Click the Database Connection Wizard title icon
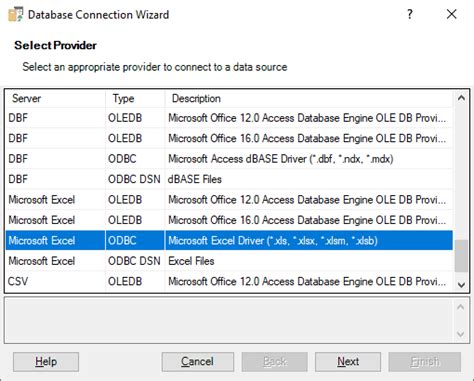 [x=16, y=15]
